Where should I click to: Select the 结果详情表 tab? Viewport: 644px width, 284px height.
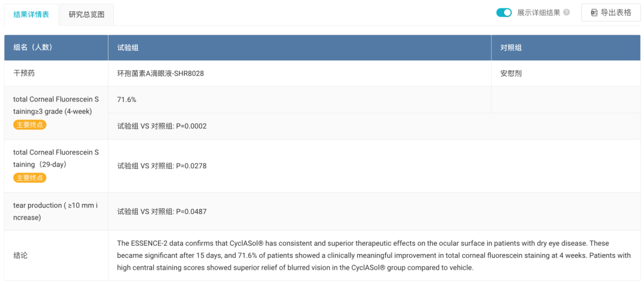coord(31,15)
